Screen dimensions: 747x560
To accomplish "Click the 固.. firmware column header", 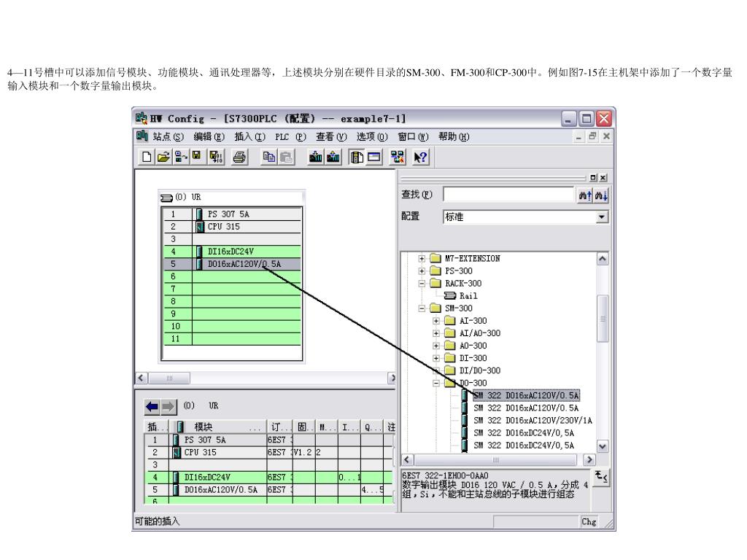I will tap(304, 427).
